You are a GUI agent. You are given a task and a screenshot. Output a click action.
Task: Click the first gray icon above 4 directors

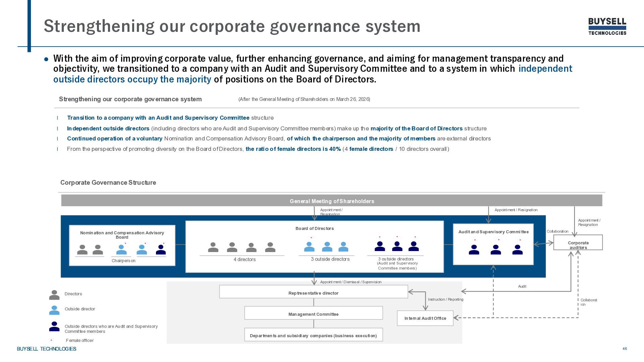point(213,247)
